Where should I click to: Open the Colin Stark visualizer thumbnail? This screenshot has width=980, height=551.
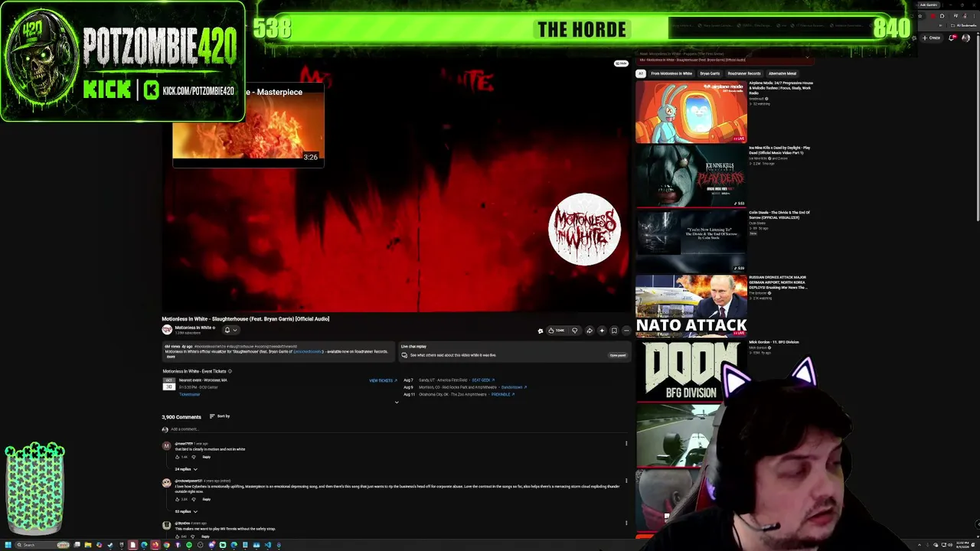click(x=691, y=241)
